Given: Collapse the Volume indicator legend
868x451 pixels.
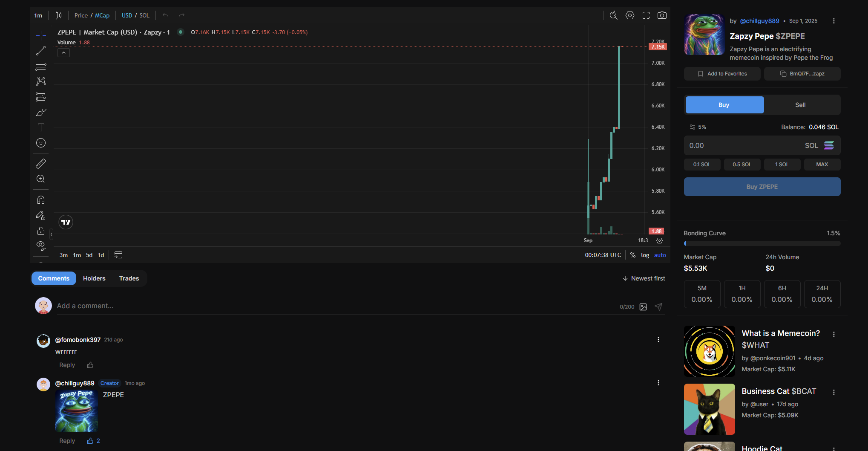Looking at the screenshot, I should [63, 52].
